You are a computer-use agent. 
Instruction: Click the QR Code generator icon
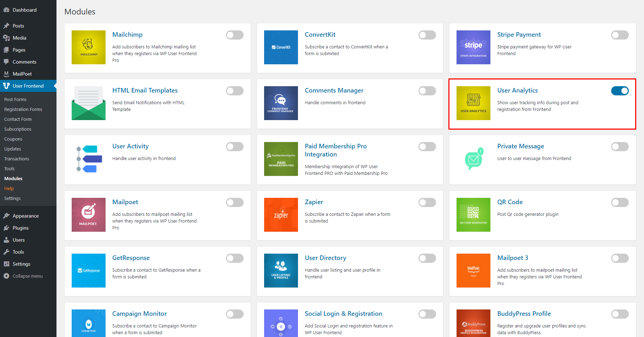click(x=473, y=215)
